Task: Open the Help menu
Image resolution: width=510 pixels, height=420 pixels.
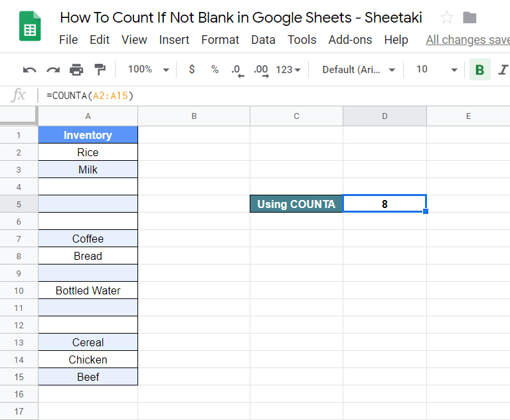Action: pyautogui.click(x=396, y=40)
